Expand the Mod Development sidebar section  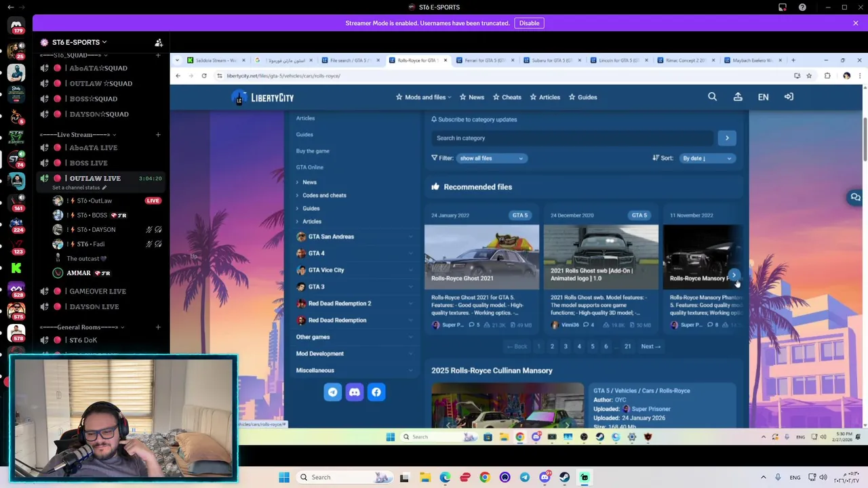355,354
